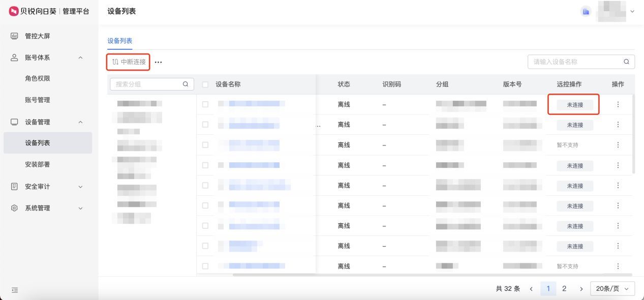Go to 账号管理 in the sidebar

[38, 100]
